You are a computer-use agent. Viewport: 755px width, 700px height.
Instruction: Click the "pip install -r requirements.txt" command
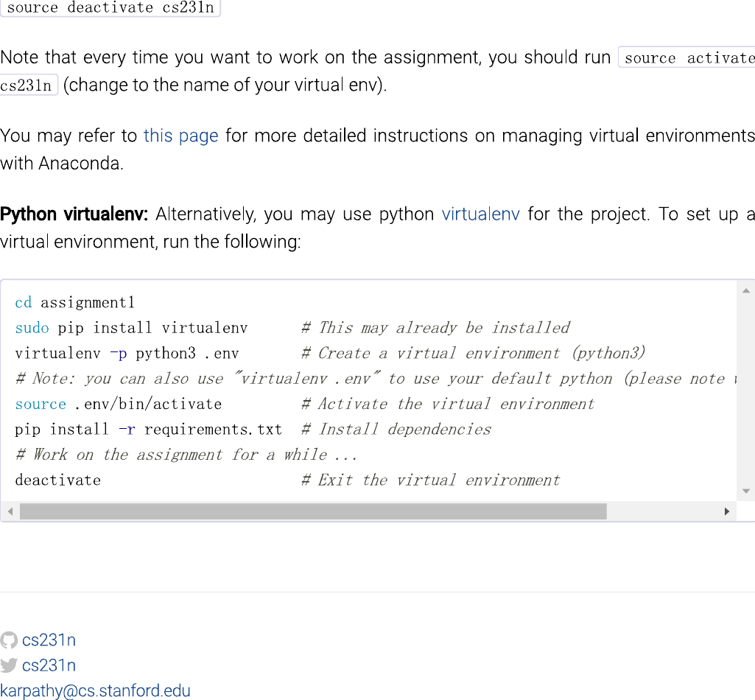(148, 429)
